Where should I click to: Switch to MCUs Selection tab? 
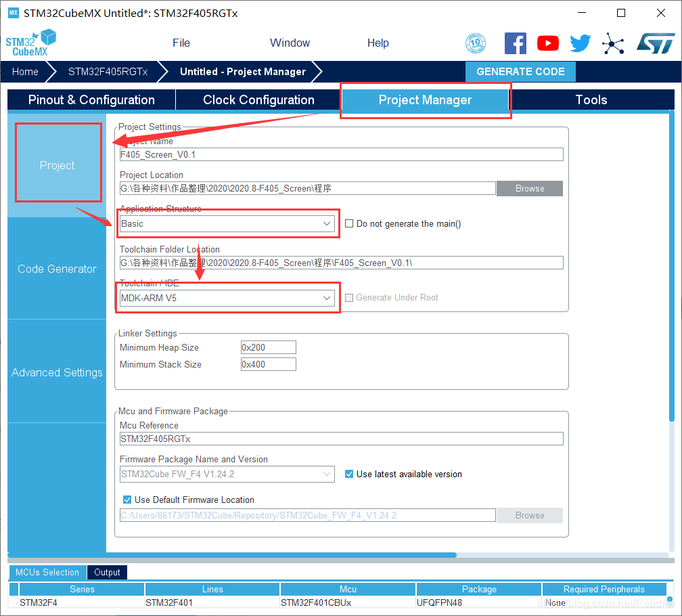point(47,572)
